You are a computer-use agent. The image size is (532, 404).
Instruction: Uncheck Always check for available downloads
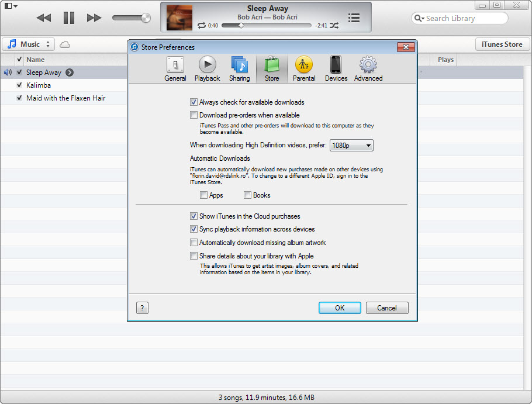pyautogui.click(x=194, y=102)
